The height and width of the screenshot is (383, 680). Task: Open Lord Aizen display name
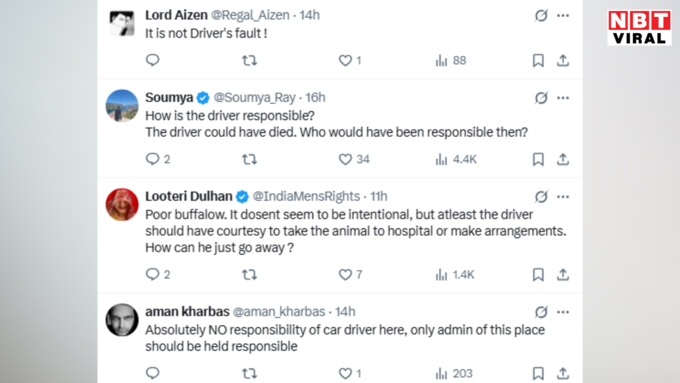176,15
